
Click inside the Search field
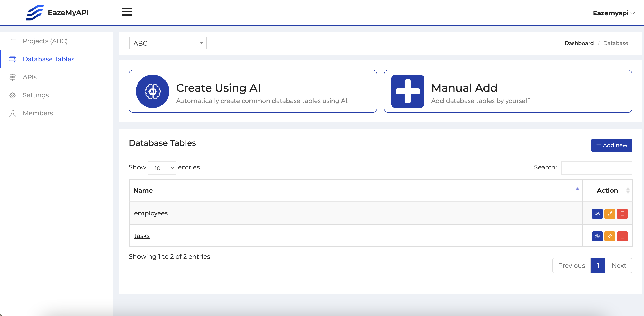597,168
